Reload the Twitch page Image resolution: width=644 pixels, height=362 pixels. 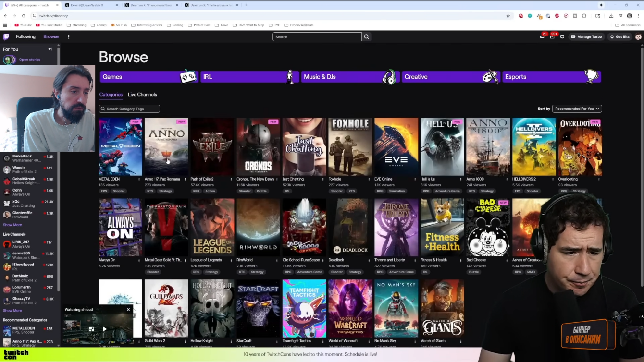pos(24,16)
